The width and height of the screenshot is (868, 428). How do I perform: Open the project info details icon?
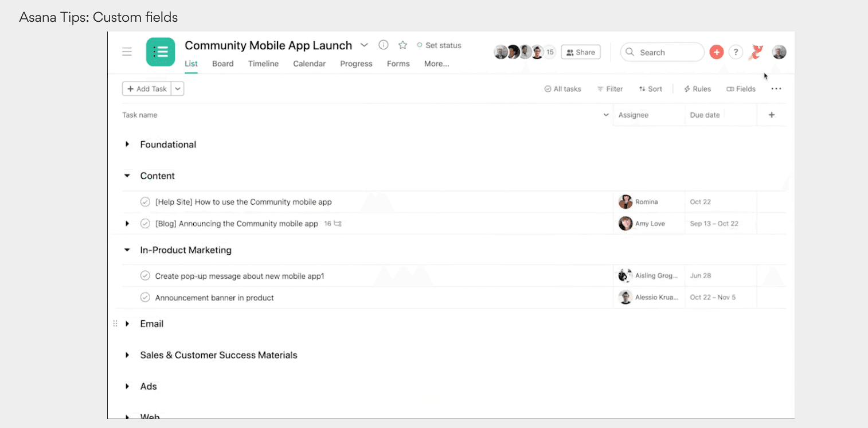coord(384,45)
